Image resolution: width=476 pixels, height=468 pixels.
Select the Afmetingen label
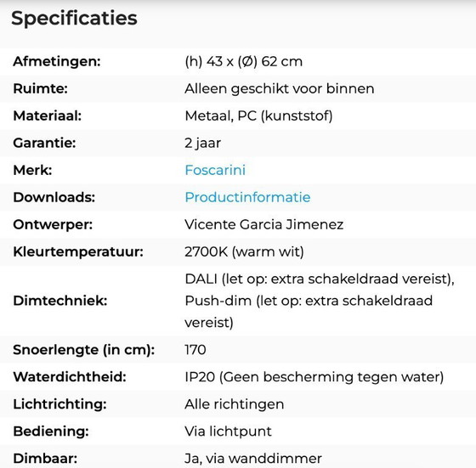coord(57,61)
